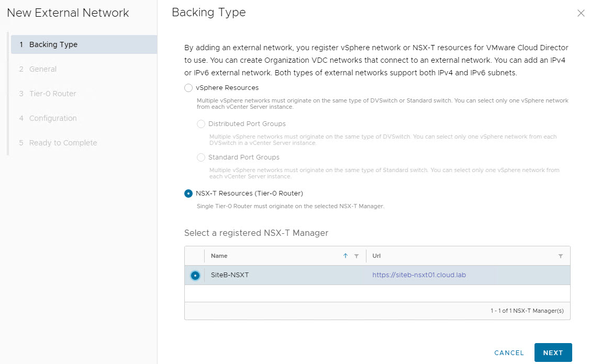
Task: Open the Url column filter
Action: [561, 256]
